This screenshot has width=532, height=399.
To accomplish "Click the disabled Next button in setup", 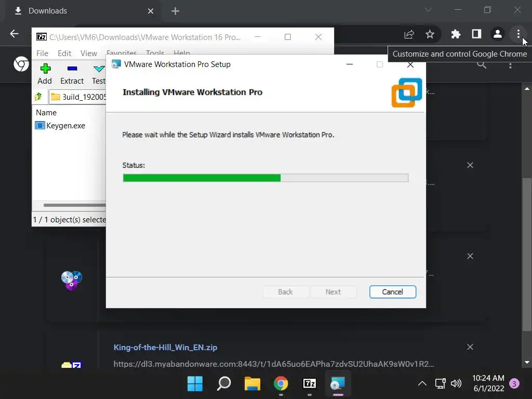I will click(333, 292).
